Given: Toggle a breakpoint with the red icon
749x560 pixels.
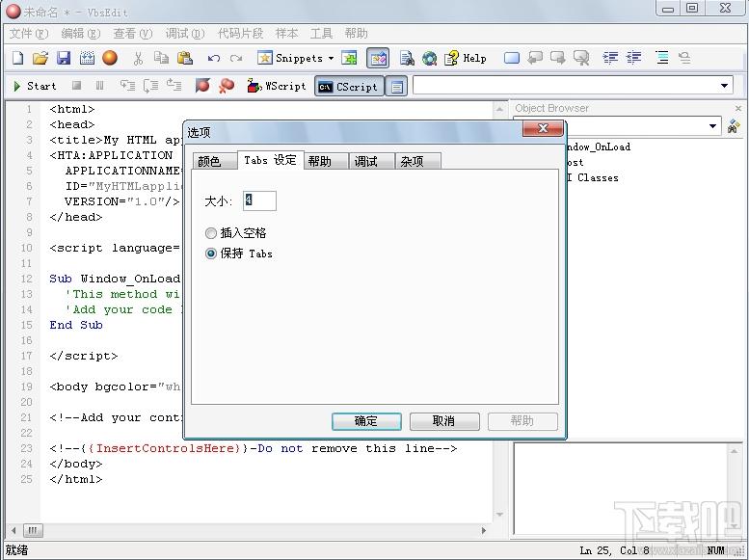Looking at the screenshot, I should click(x=202, y=86).
